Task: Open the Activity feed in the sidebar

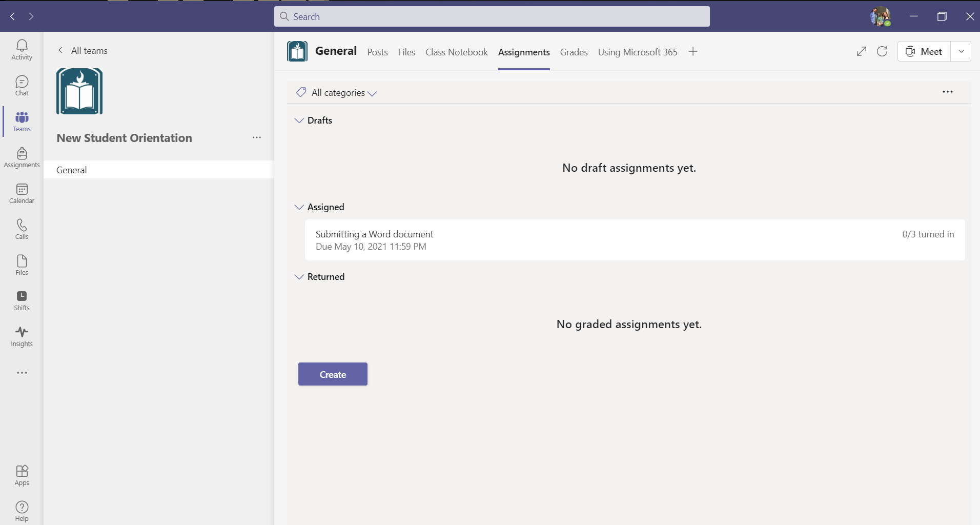Action: 22,50
